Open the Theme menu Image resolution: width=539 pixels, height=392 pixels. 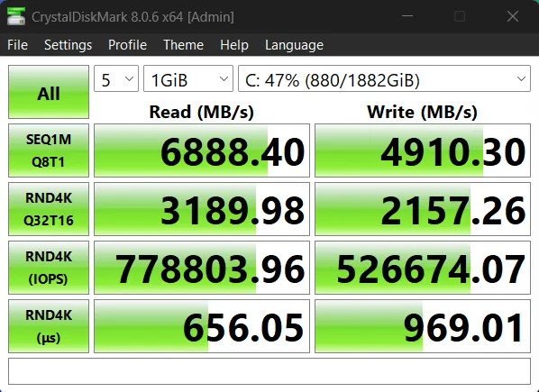coord(183,45)
